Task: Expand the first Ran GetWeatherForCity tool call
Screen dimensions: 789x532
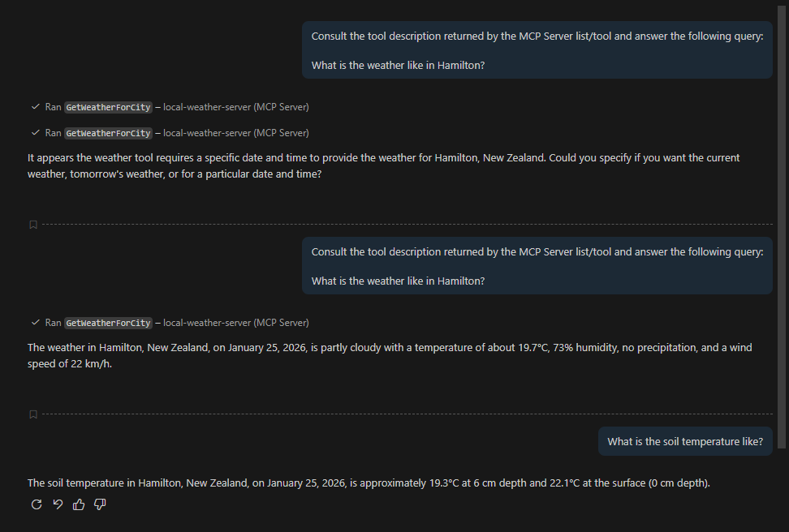Action: point(107,107)
